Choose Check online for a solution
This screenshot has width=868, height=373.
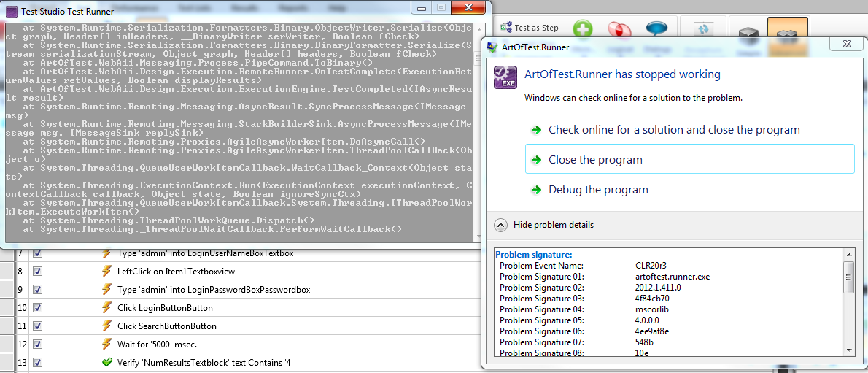click(x=674, y=130)
